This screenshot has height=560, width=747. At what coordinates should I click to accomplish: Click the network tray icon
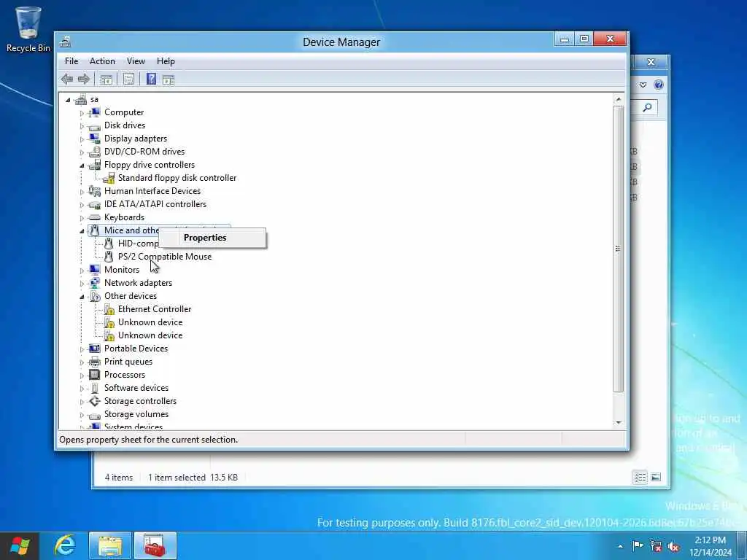coord(656,546)
